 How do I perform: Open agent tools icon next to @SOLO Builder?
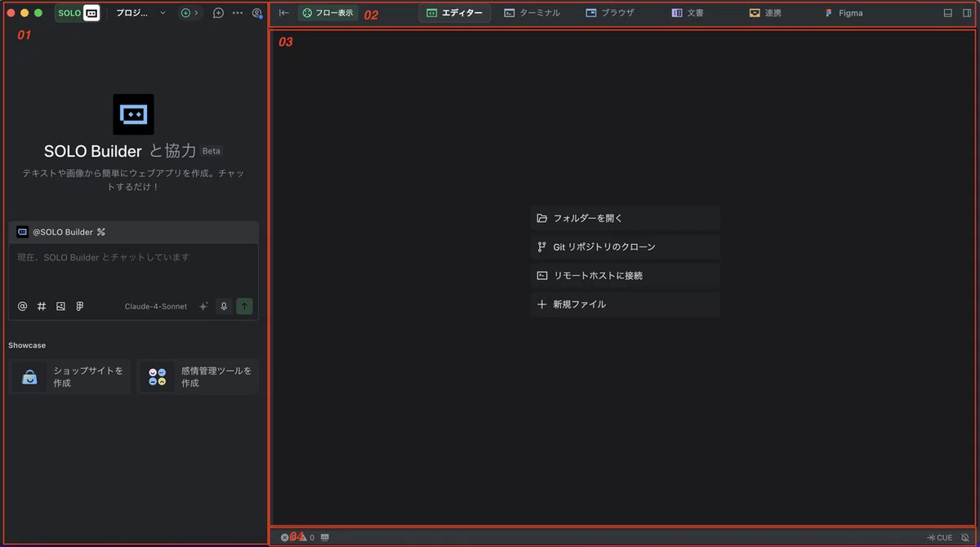101,232
